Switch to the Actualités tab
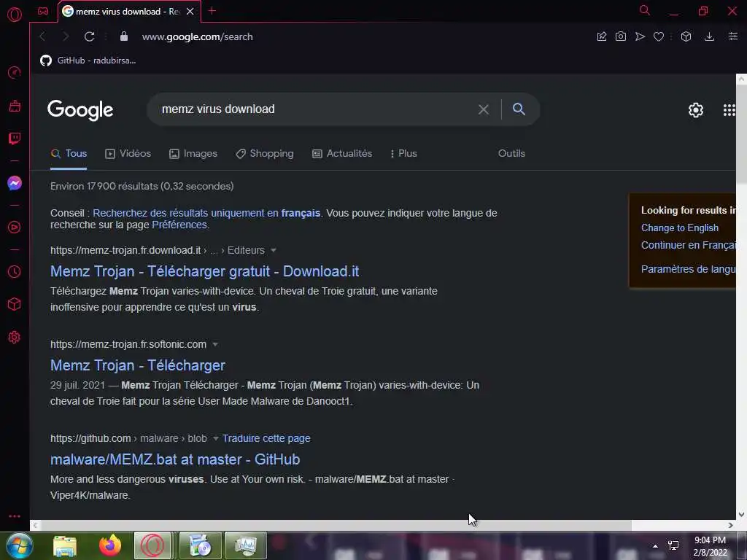This screenshot has width=747, height=560. point(342,153)
